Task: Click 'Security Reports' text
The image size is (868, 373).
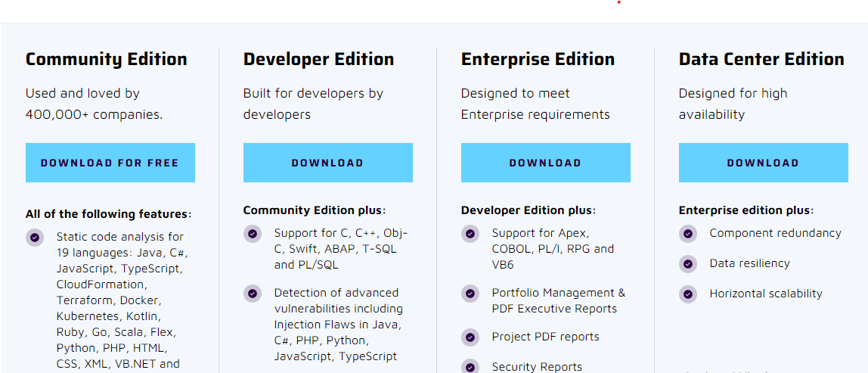Action: point(537,367)
